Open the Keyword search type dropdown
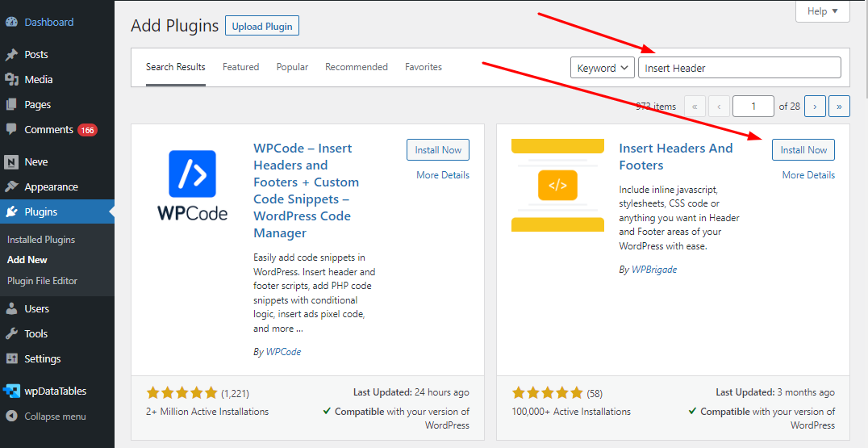The height and width of the screenshot is (448, 868). 603,68
